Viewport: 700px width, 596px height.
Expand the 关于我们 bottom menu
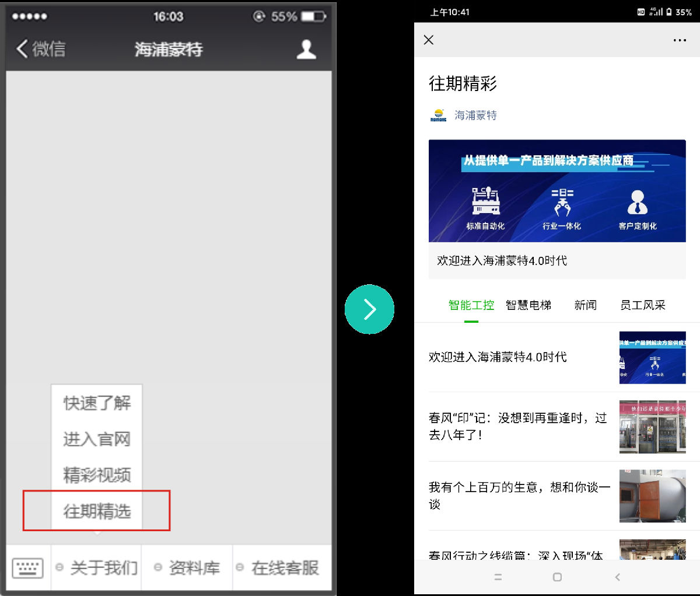pyautogui.click(x=97, y=567)
